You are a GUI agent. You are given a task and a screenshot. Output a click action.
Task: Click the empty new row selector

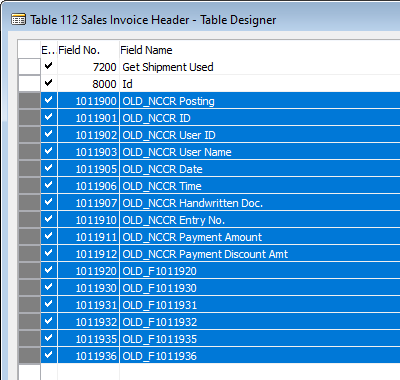click(29, 372)
